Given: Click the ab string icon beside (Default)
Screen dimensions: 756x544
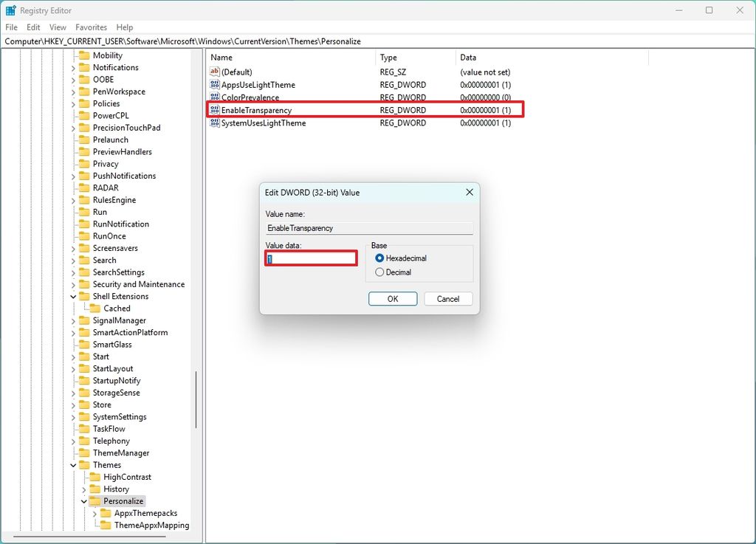Looking at the screenshot, I should (214, 72).
